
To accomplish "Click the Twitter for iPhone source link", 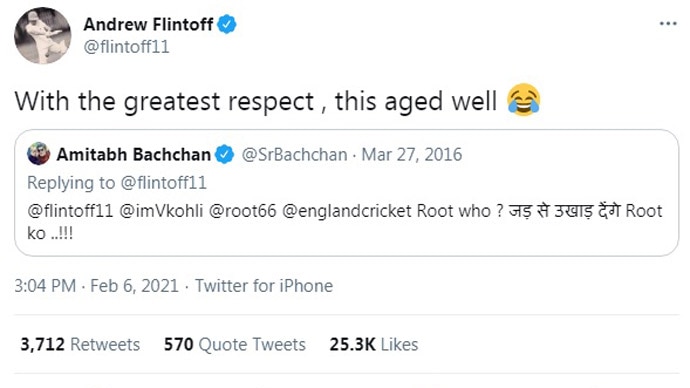I will pos(264,286).
